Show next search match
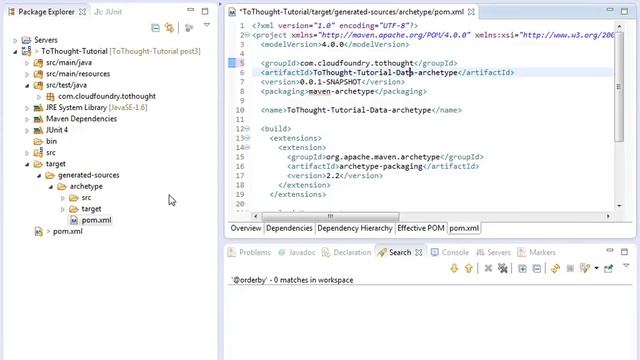 point(454,268)
